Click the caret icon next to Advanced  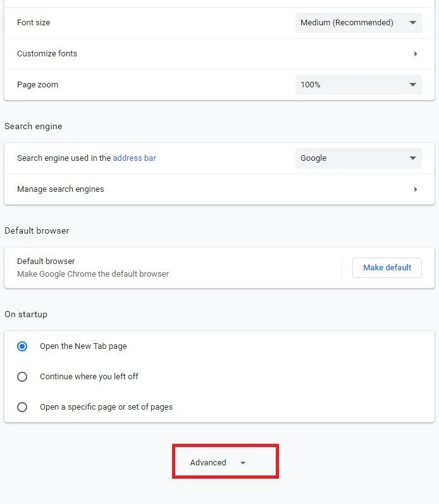pyautogui.click(x=243, y=463)
